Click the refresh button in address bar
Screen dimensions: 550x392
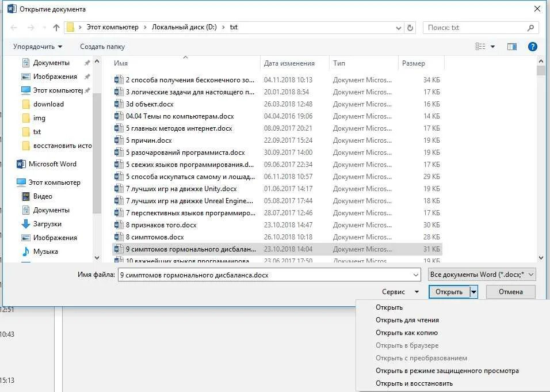[x=410, y=28]
